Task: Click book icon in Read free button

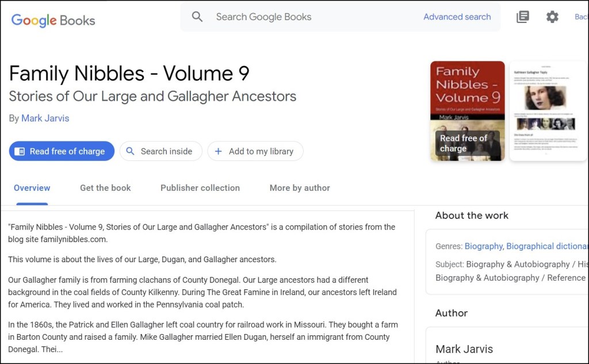Action: pos(20,151)
